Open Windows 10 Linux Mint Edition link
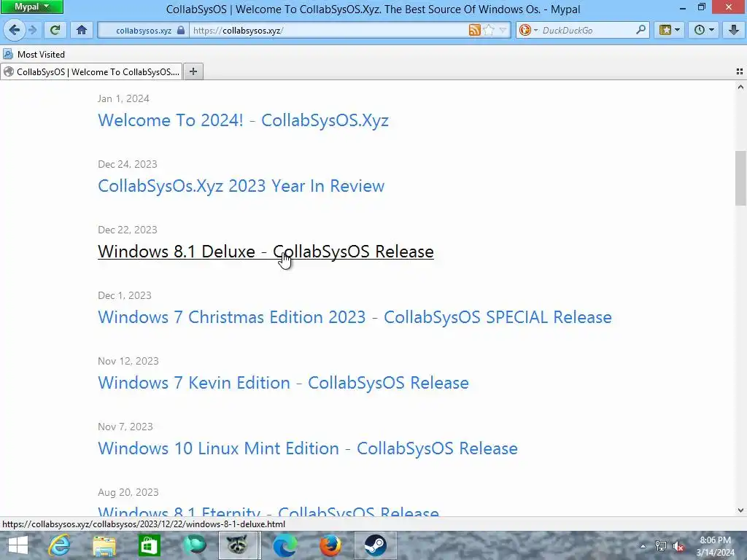 (308, 448)
